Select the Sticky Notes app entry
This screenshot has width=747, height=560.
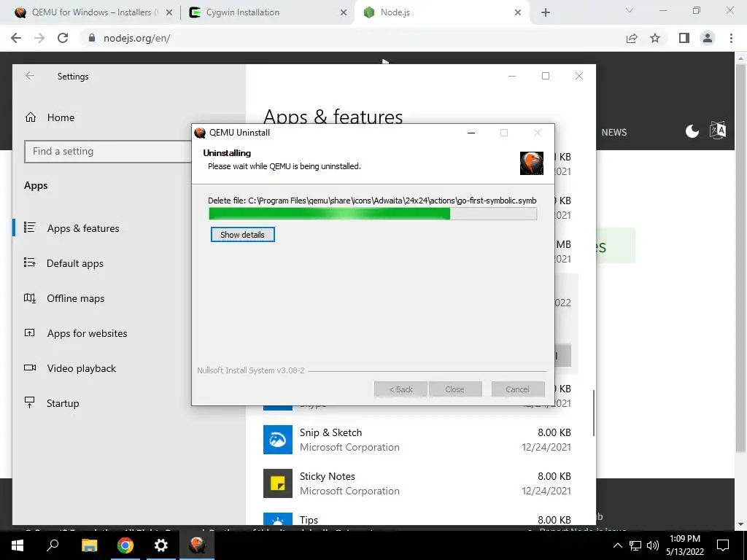pos(417,483)
